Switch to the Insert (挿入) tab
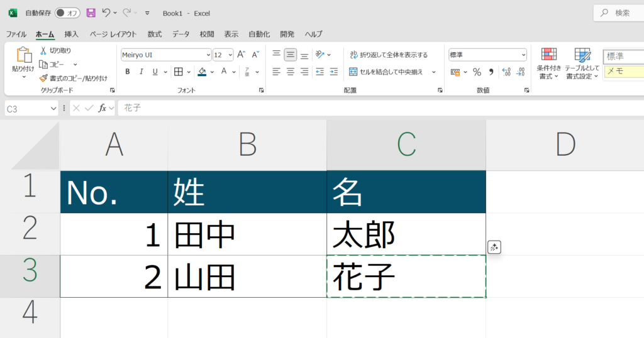644x338 pixels. tap(72, 34)
